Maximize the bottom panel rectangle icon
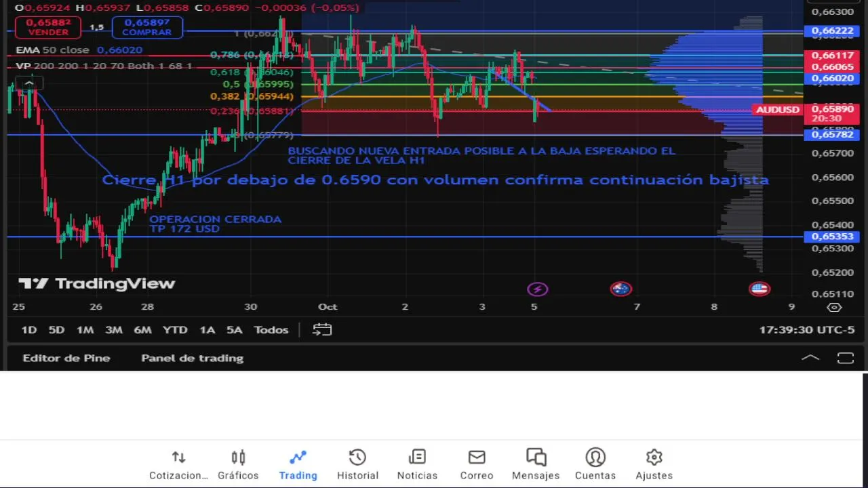 point(845,358)
